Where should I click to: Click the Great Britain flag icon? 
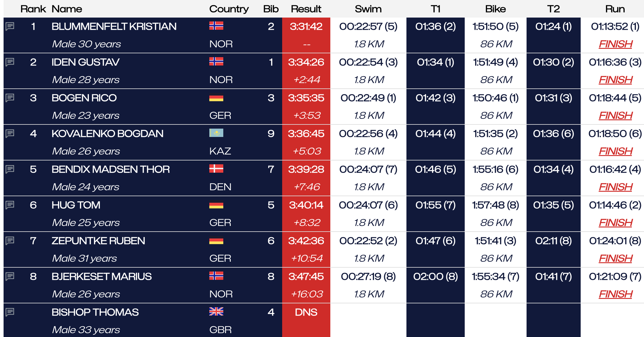click(x=216, y=311)
